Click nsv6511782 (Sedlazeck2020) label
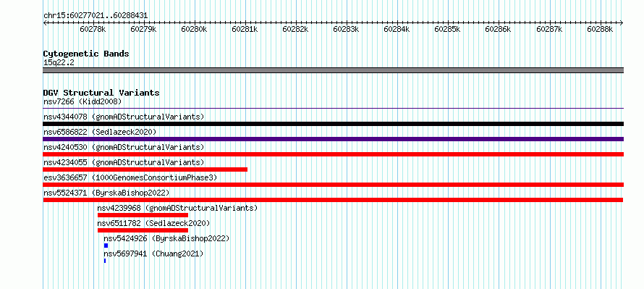This screenshot has height=289, width=644. pos(153,223)
